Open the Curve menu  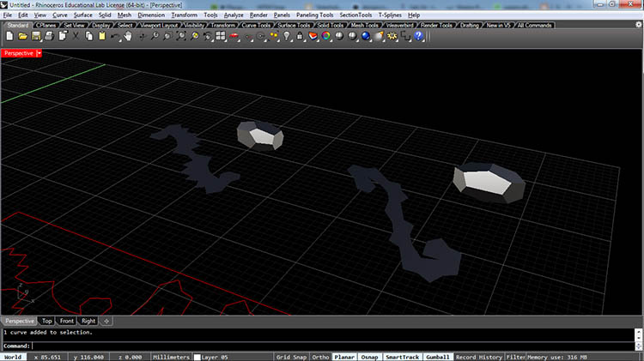(x=59, y=15)
